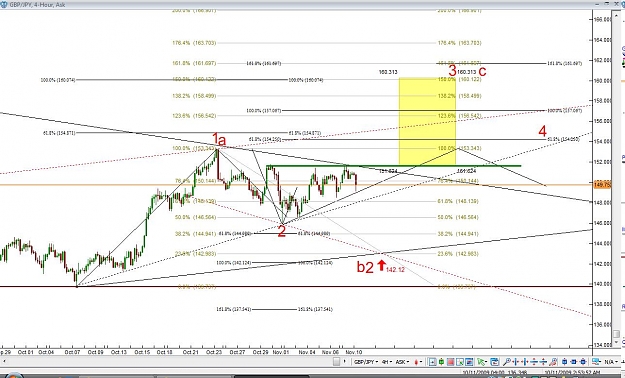625x378 pixels.
Task: Open the ASK price type dropdown
Action: click(x=403, y=362)
